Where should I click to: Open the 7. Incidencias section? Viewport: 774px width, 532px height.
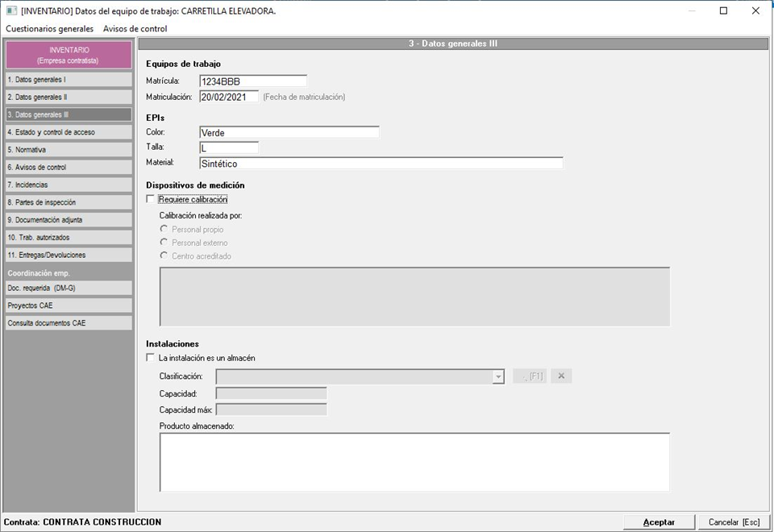pos(68,185)
